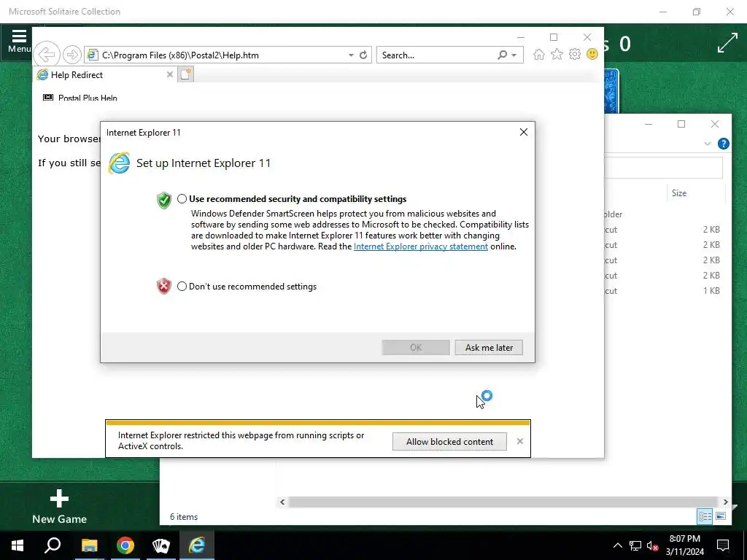Close the Help Redirect tab
Screen dimensions: 747x560
(169, 74)
